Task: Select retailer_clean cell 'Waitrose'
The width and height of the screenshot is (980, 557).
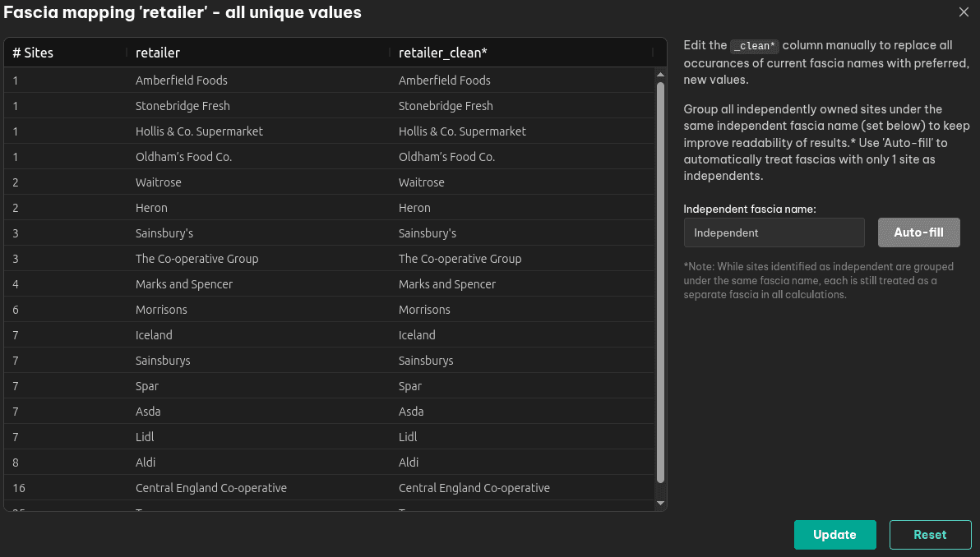Action: (522, 182)
